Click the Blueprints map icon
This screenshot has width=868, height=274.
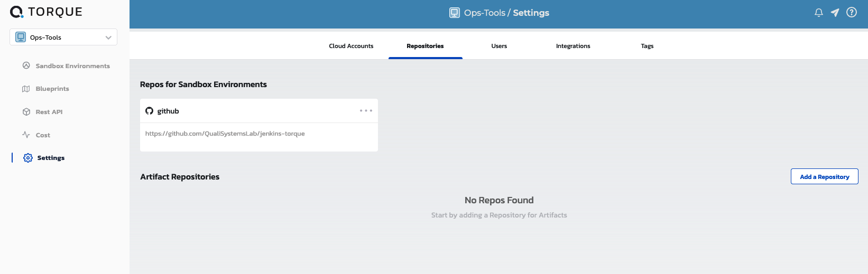pos(26,89)
